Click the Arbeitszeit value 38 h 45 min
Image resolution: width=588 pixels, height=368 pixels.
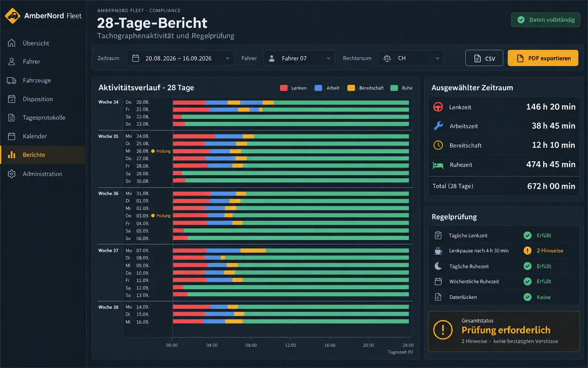[x=554, y=126]
